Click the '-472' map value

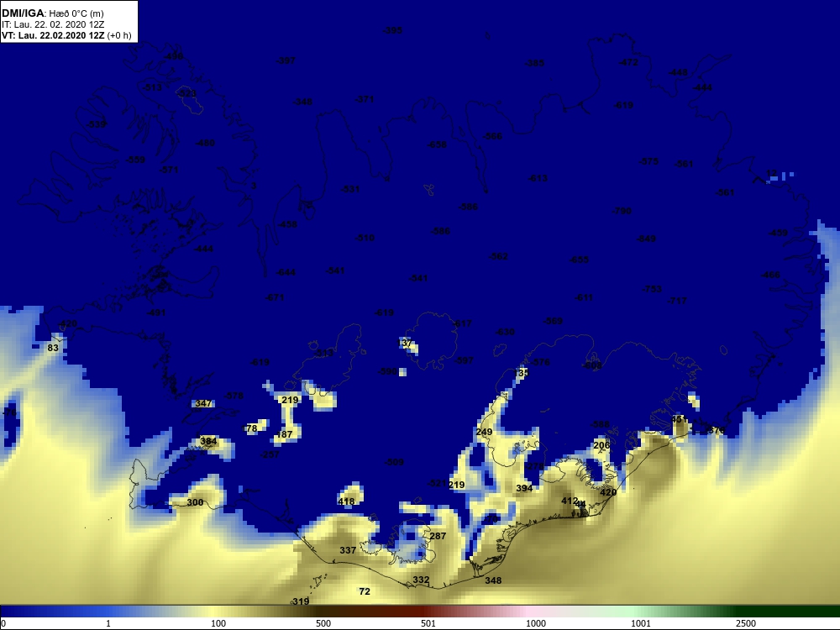click(x=628, y=63)
